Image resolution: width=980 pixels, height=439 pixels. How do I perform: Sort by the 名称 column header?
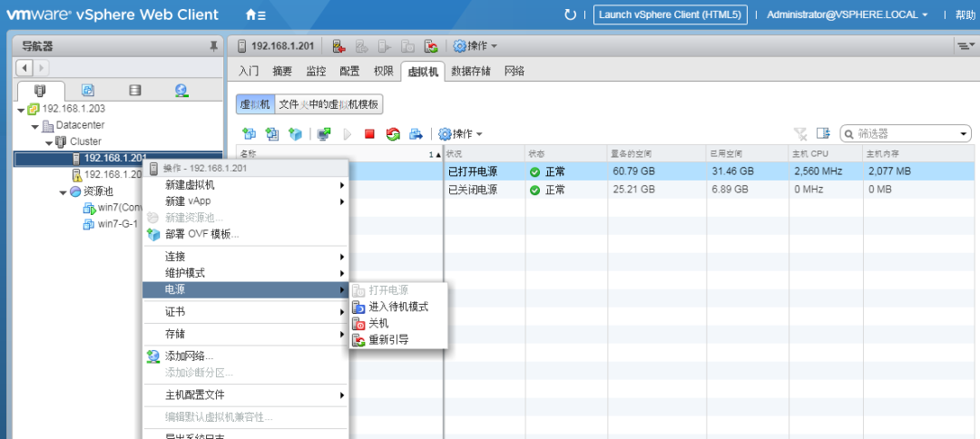(x=339, y=153)
